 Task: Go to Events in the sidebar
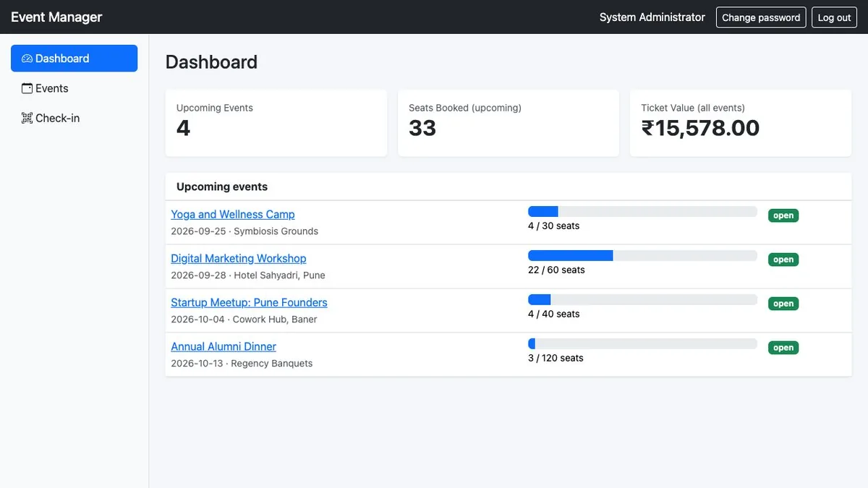(74, 88)
